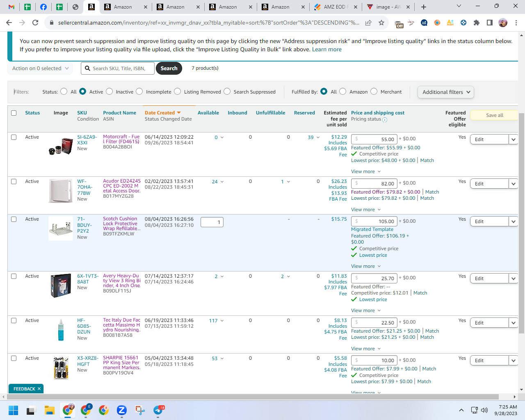Screen dimensions: 525x420
Task: Click the horizontal scrollbar at the page bottom
Action: pos(253,397)
